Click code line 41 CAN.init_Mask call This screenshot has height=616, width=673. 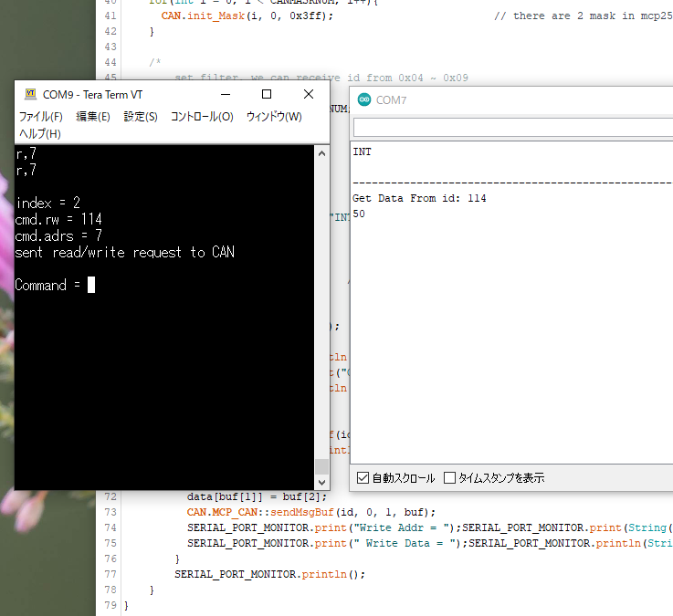(247, 16)
